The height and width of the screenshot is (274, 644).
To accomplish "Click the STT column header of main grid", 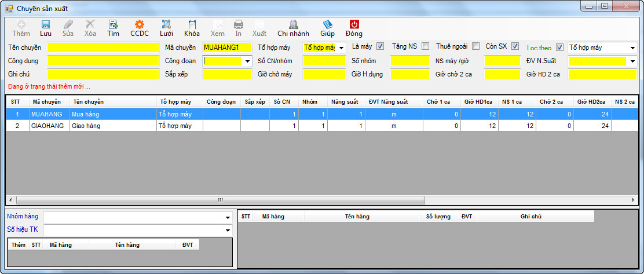I will click(17, 102).
